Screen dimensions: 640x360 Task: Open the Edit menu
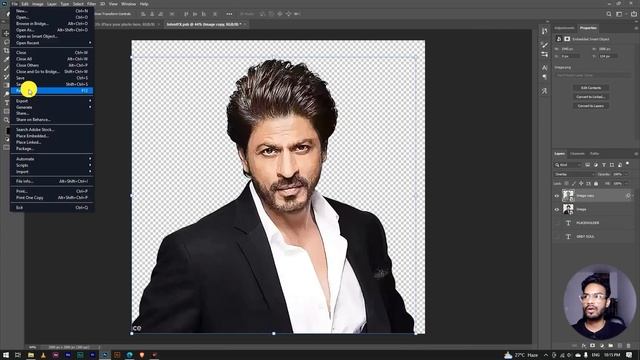pos(25,4)
